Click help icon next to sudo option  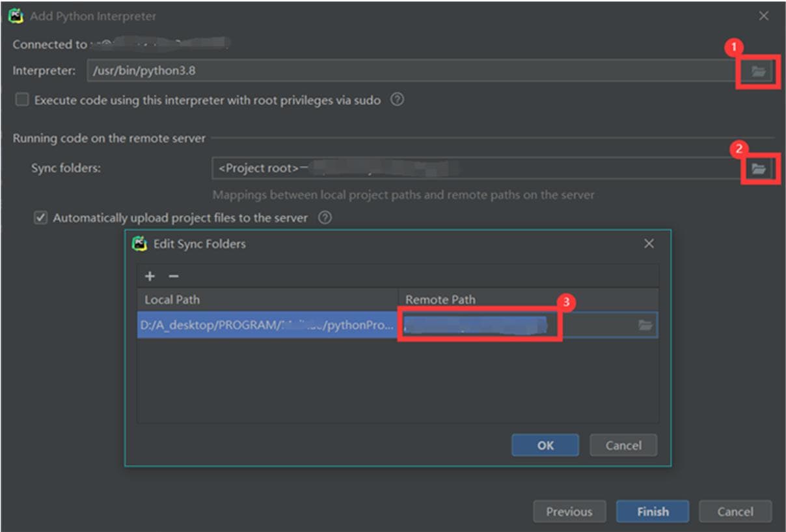[397, 100]
